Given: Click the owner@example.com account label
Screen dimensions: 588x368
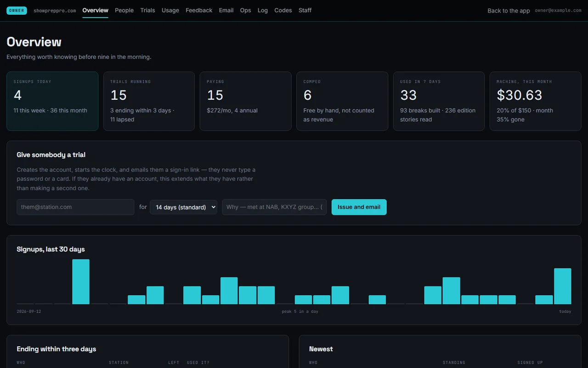Looking at the screenshot, I should tap(558, 11).
